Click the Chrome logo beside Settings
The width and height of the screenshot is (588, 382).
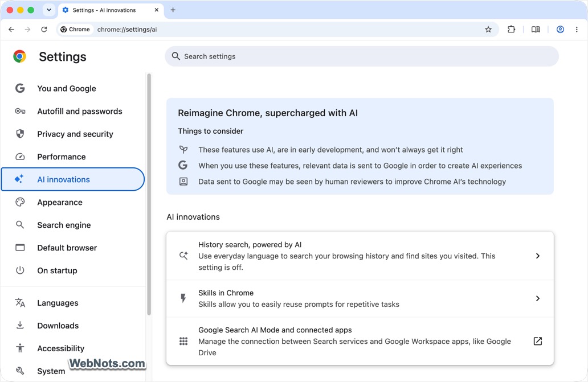pos(19,56)
